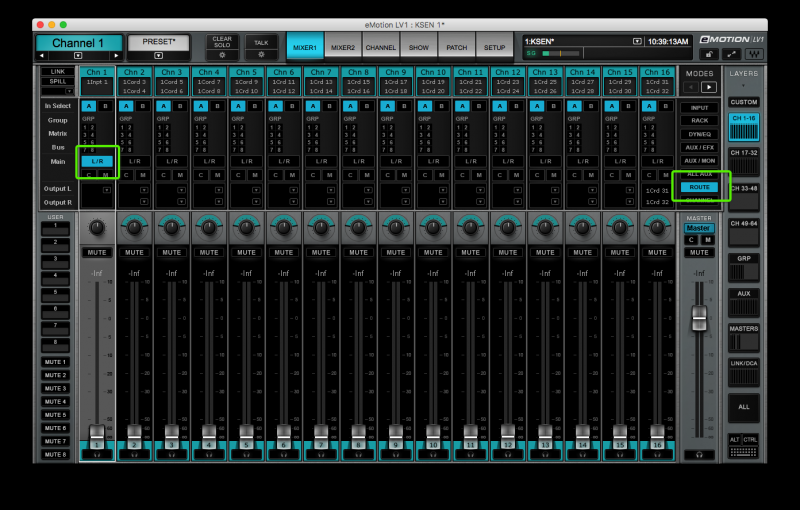Cue channel 1 with headphone icon
The width and height of the screenshot is (800, 510).
(97, 454)
